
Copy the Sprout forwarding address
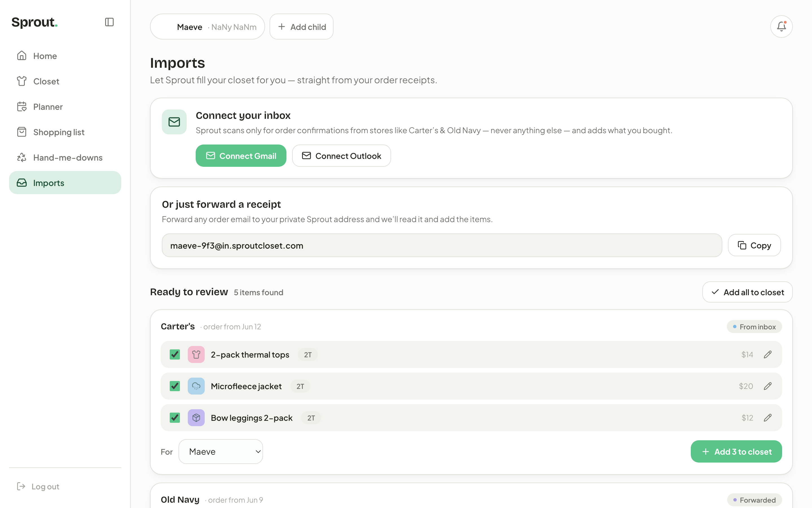click(x=754, y=246)
